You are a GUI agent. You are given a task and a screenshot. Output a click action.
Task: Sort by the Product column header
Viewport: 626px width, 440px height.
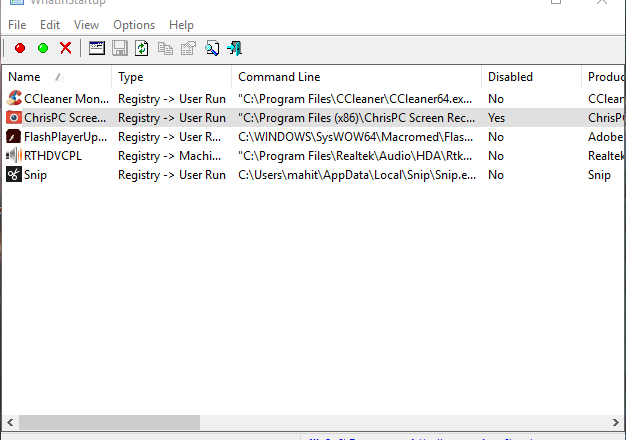pos(604,77)
